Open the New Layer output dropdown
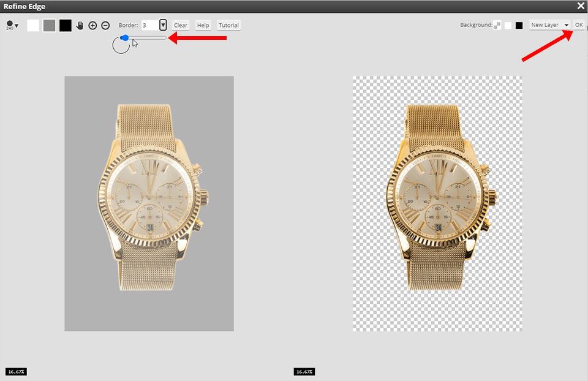 pyautogui.click(x=548, y=25)
